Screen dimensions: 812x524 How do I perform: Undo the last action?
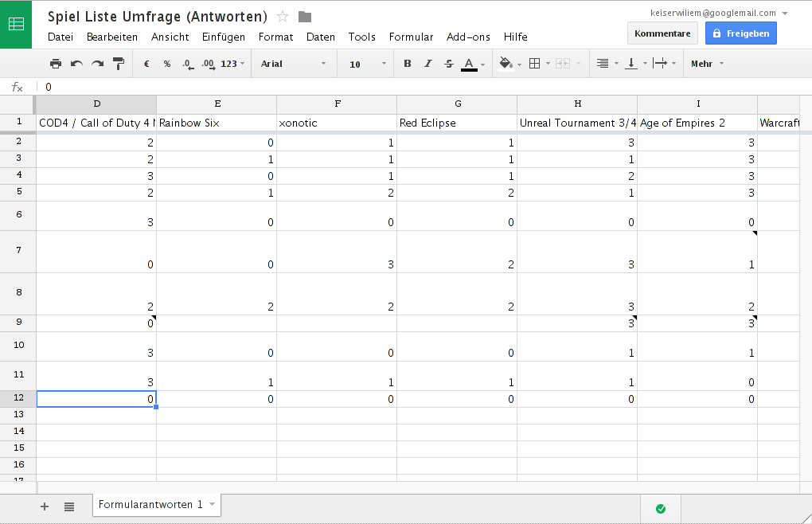pos(76,64)
